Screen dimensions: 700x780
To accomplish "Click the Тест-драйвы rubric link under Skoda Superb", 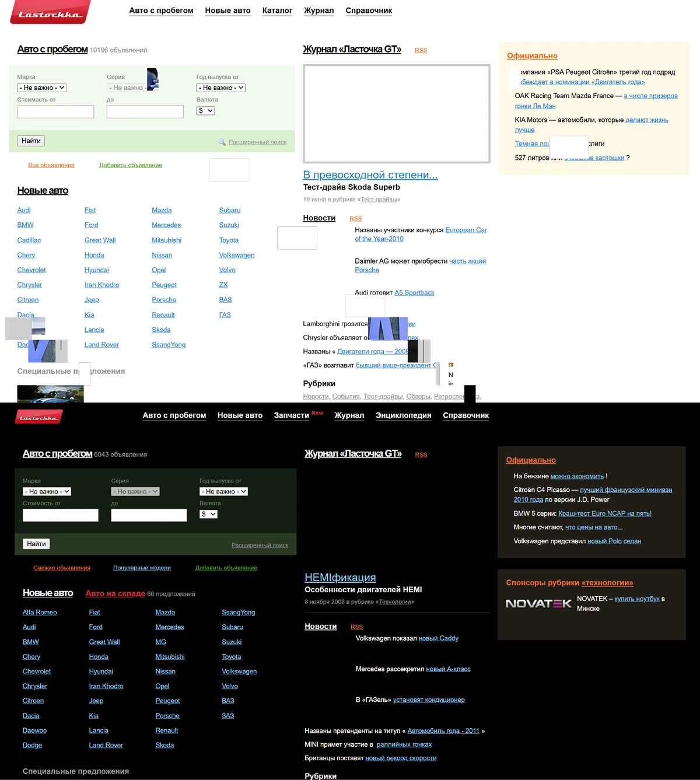I will coord(379,200).
